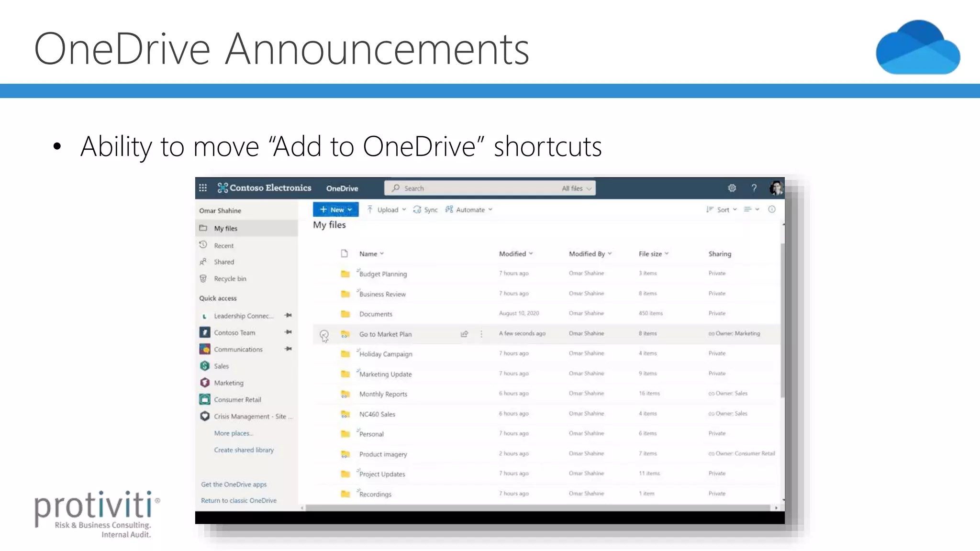The width and height of the screenshot is (980, 551).
Task: Open the Modified By column header menu
Action: (x=590, y=253)
